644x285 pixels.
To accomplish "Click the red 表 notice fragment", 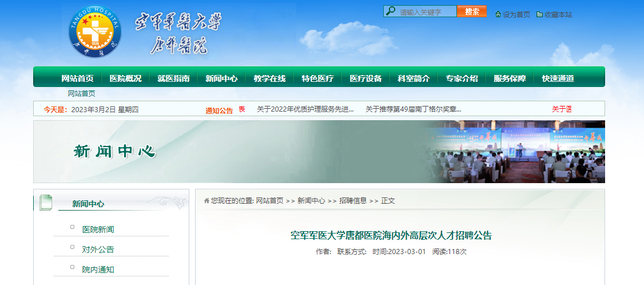I will [x=242, y=109].
